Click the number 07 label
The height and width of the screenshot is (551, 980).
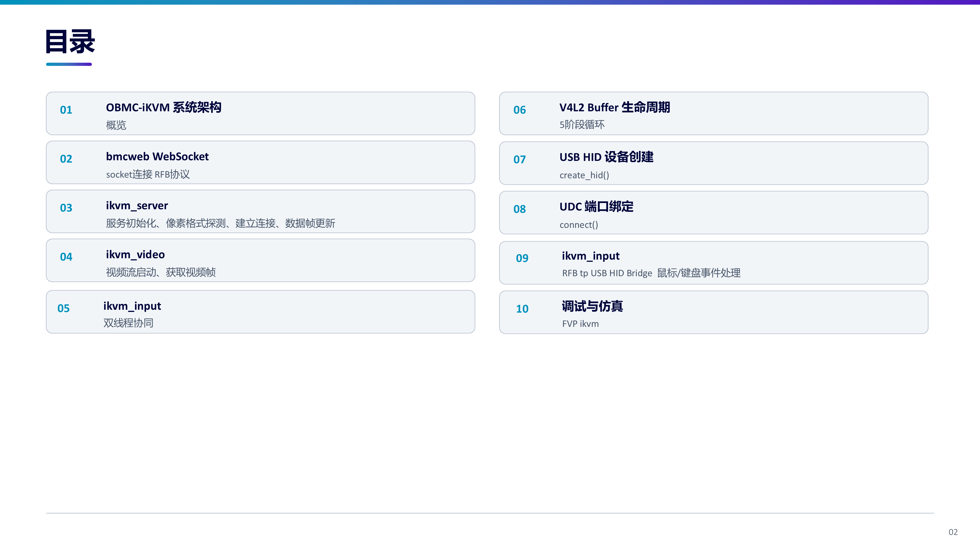point(520,159)
